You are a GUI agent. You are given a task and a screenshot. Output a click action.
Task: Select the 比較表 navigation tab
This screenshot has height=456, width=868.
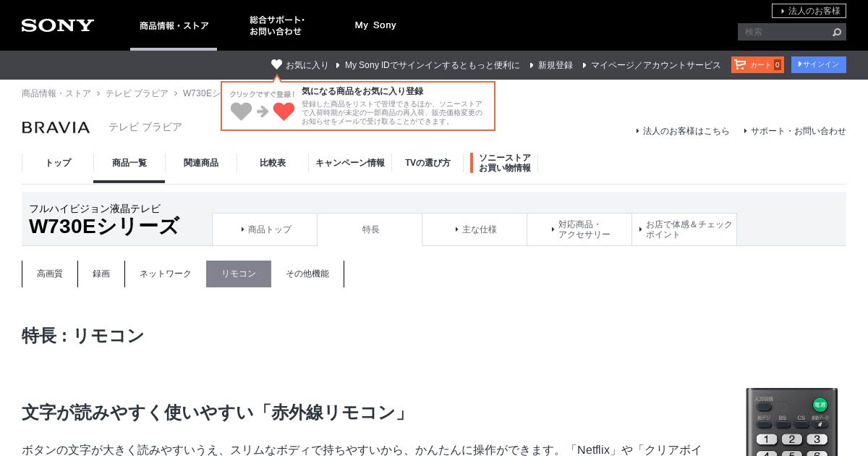click(x=273, y=163)
